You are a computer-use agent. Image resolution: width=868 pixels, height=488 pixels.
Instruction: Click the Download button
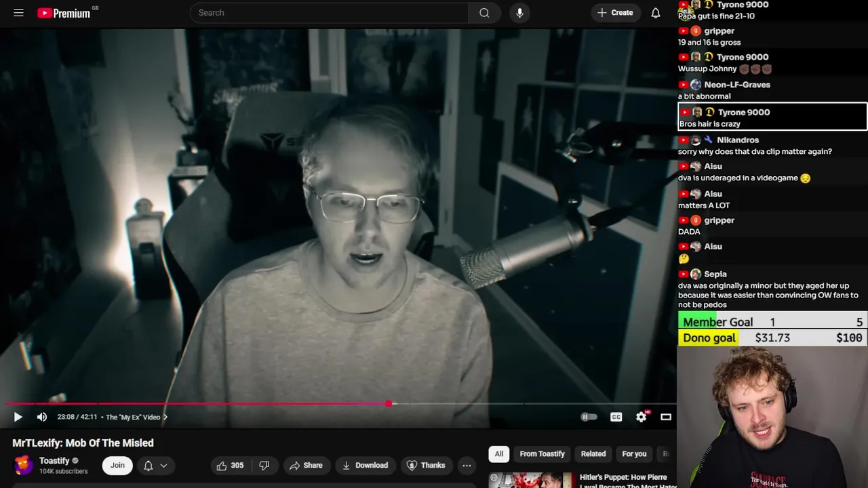click(x=365, y=465)
